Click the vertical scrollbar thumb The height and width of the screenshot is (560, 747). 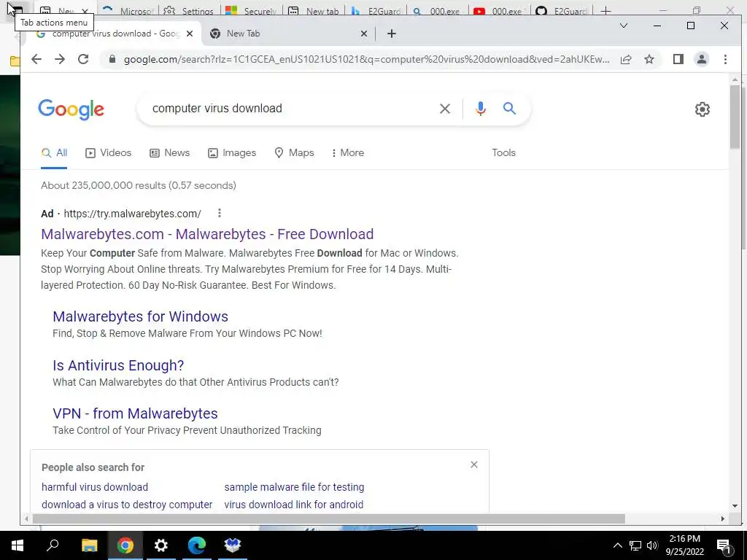click(x=735, y=117)
